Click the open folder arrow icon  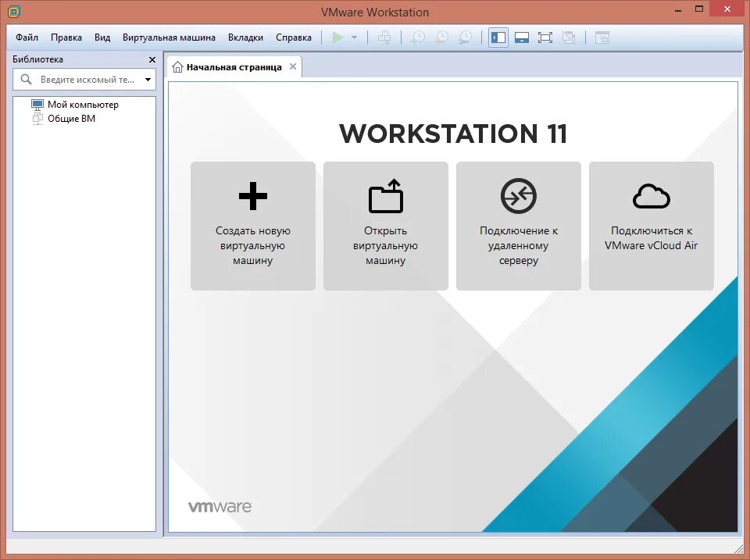[385, 195]
